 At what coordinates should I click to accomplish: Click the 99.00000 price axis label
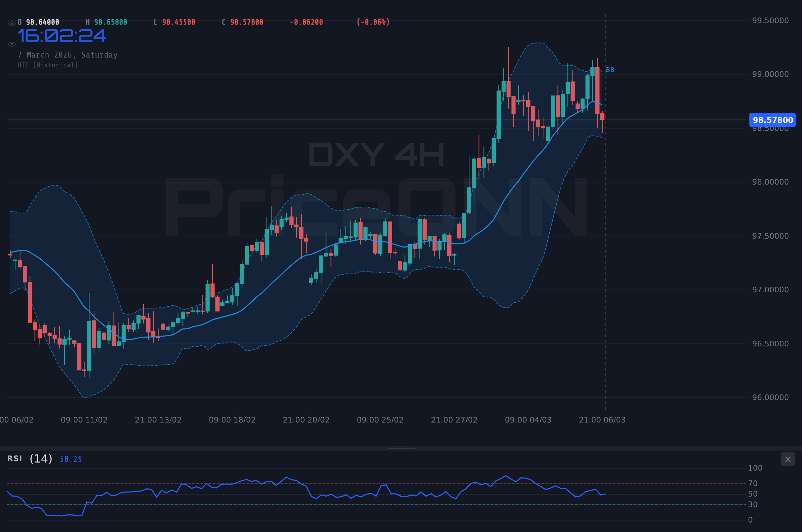(x=770, y=74)
